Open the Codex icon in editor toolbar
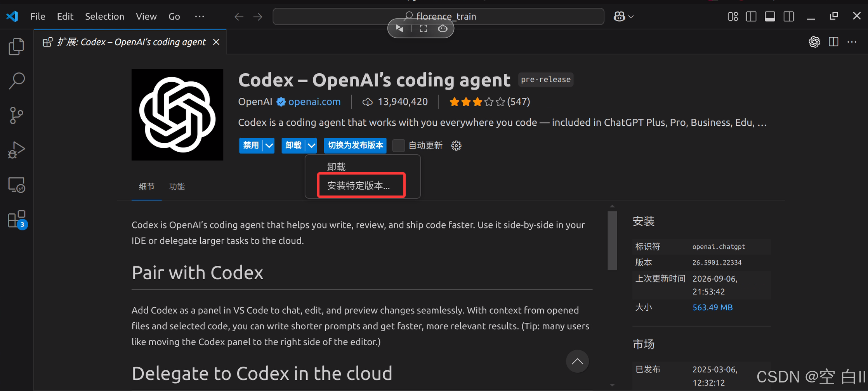This screenshot has width=868, height=391. 814,42
